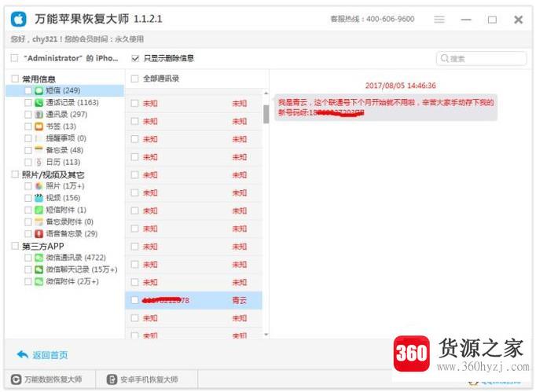Click the notes icon for 备忘录 (48)
The height and width of the screenshot is (392, 536).
(39, 150)
